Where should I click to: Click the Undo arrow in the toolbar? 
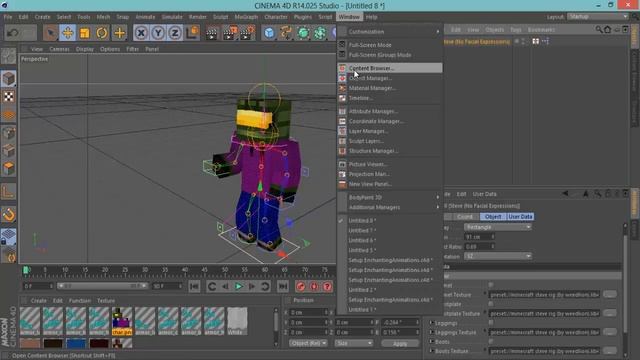pyautogui.click(x=12, y=33)
